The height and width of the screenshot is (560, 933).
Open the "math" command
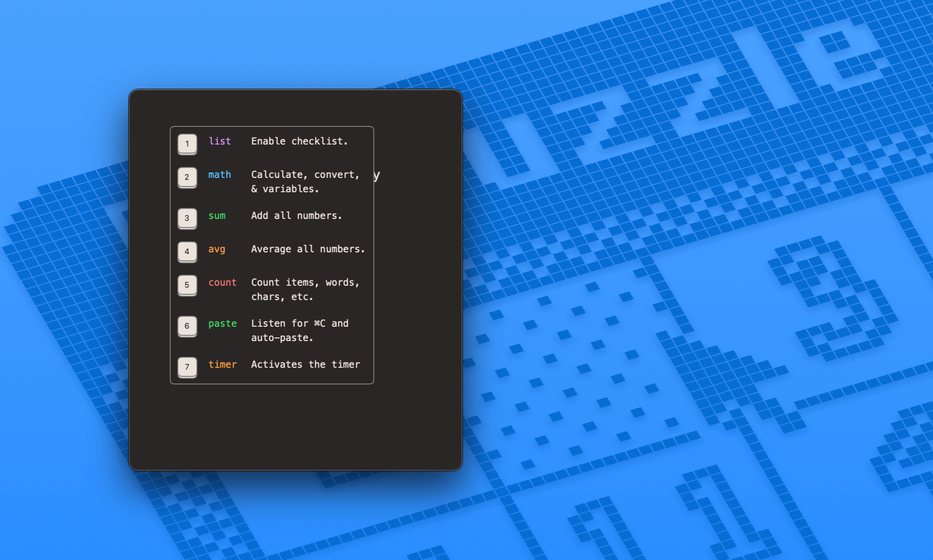point(219,175)
